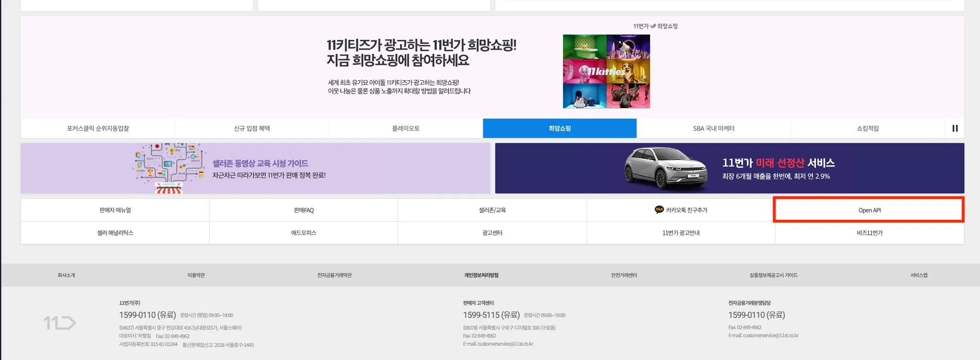
Task: Open the 이용약관 footer link
Action: [196, 275]
